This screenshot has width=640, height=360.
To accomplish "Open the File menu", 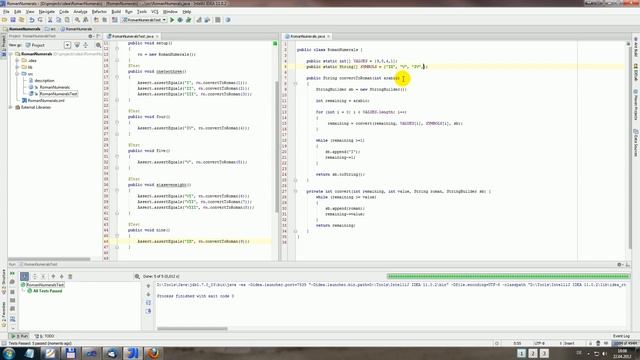I will coord(6,12).
